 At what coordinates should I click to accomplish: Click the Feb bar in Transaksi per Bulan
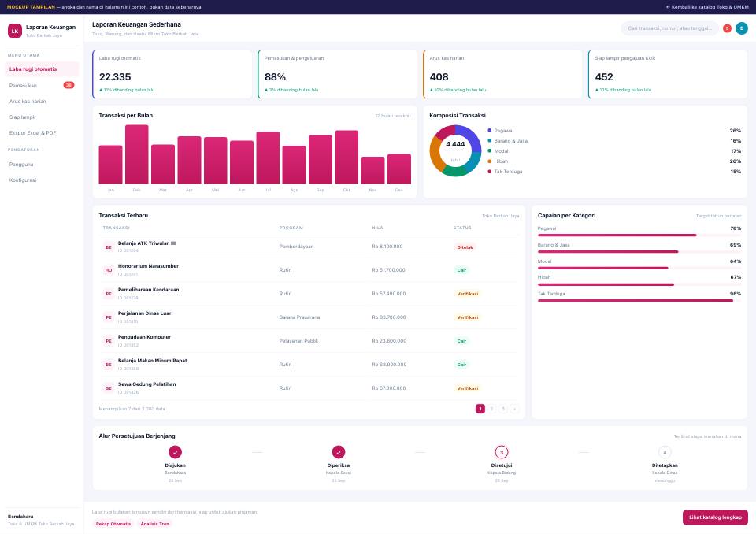tap(137, 154)
